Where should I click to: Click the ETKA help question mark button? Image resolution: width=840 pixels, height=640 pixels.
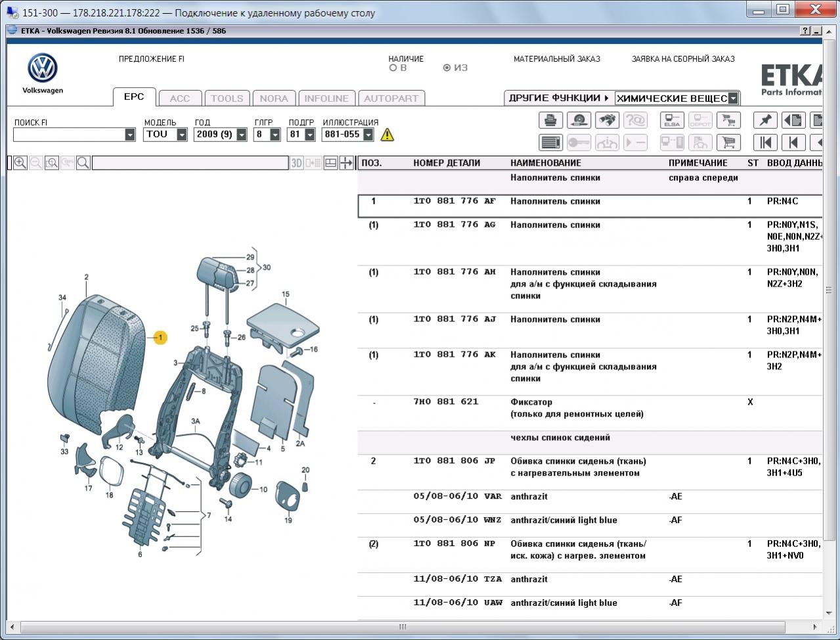coord(805,31)
